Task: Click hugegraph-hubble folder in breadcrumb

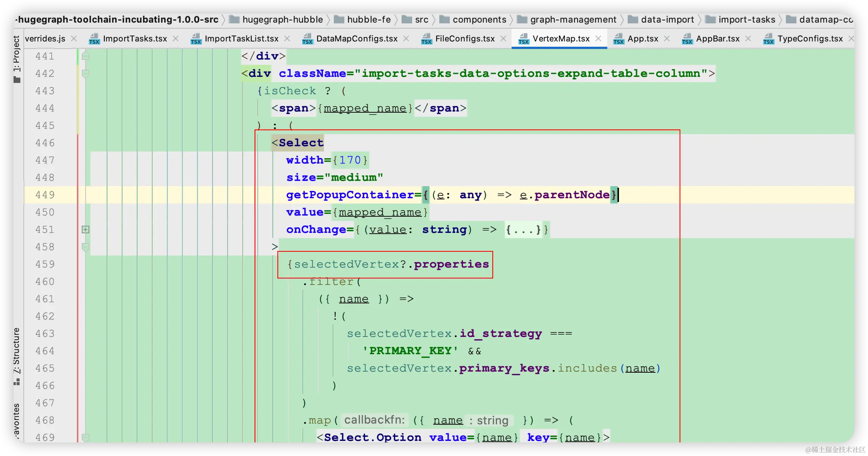Action: click(282, 20)
